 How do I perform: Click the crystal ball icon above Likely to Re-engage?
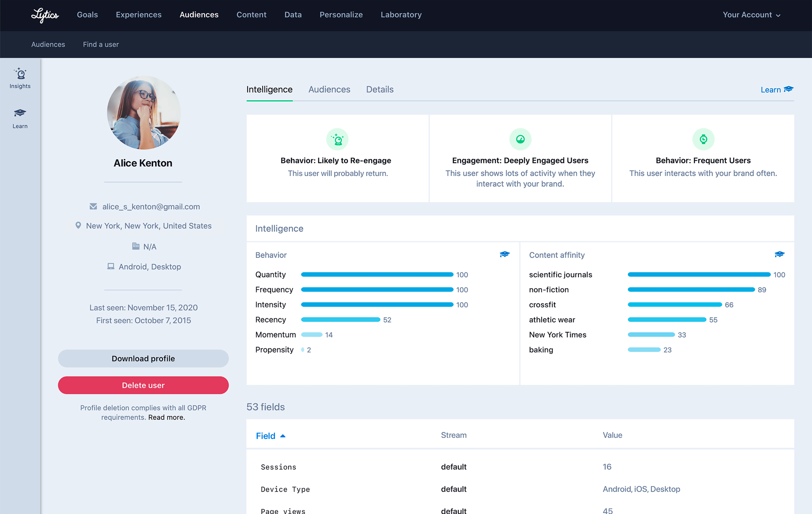[337, 139]
